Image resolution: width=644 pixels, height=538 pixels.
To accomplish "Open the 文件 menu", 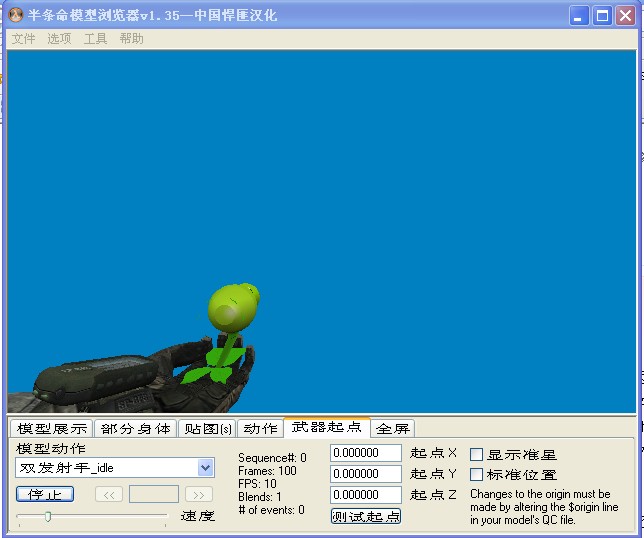I will pos(23,39).
